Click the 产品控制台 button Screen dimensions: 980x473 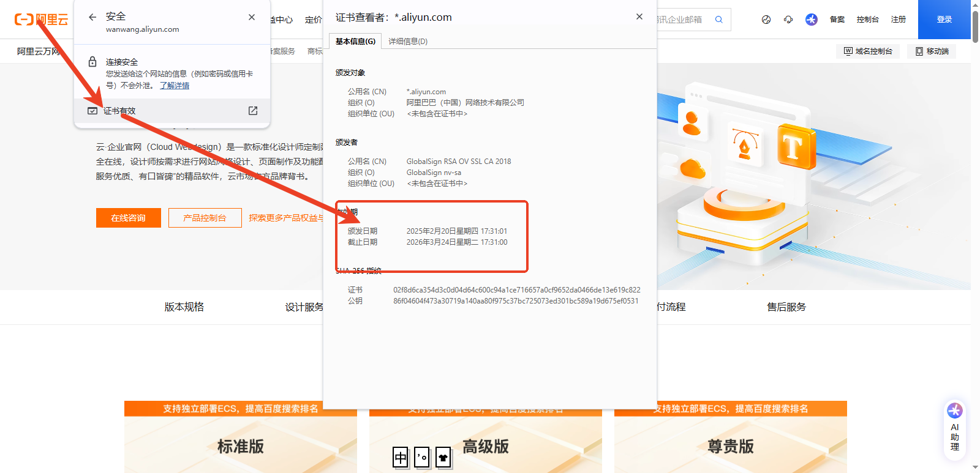click(205, 218)
